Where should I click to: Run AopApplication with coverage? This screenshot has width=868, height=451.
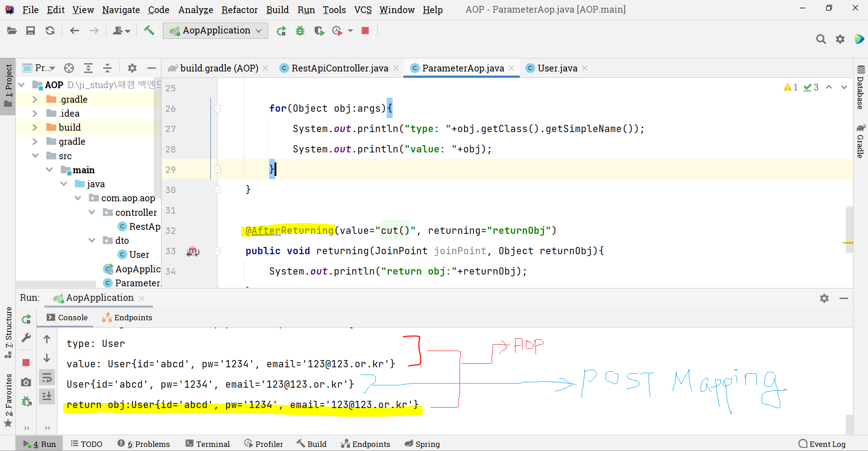(319, 31)
